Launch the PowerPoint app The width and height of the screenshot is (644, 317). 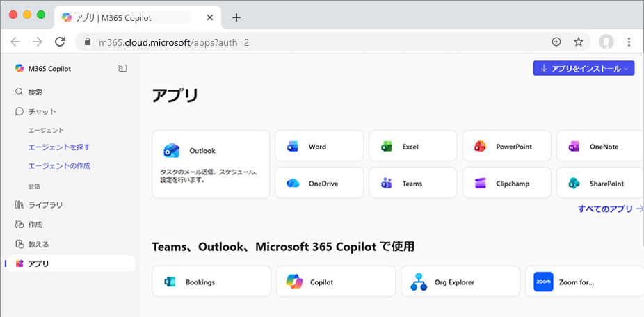tap(506, 147)
